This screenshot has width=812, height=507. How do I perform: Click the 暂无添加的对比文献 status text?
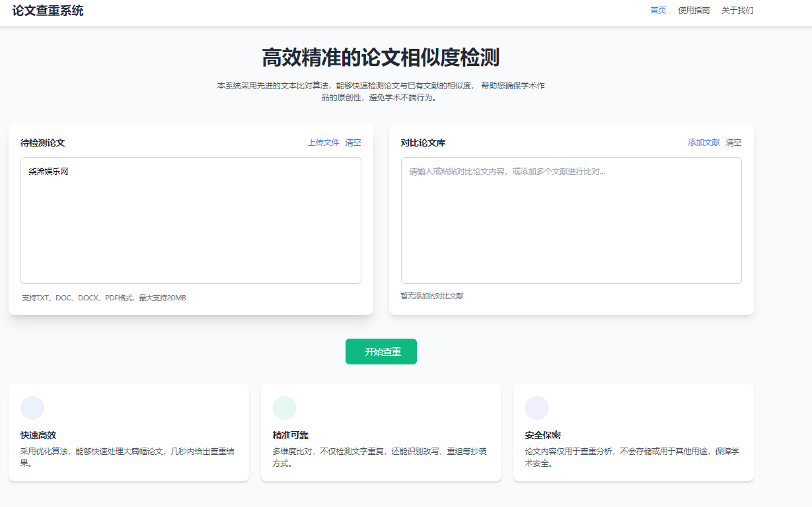432,296
